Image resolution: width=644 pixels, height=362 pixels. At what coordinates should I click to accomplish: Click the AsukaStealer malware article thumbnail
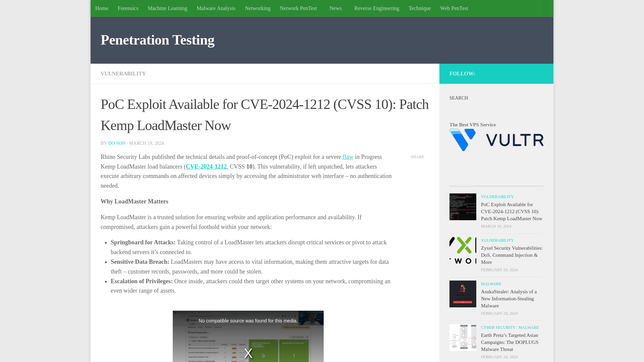click(463, 294)
